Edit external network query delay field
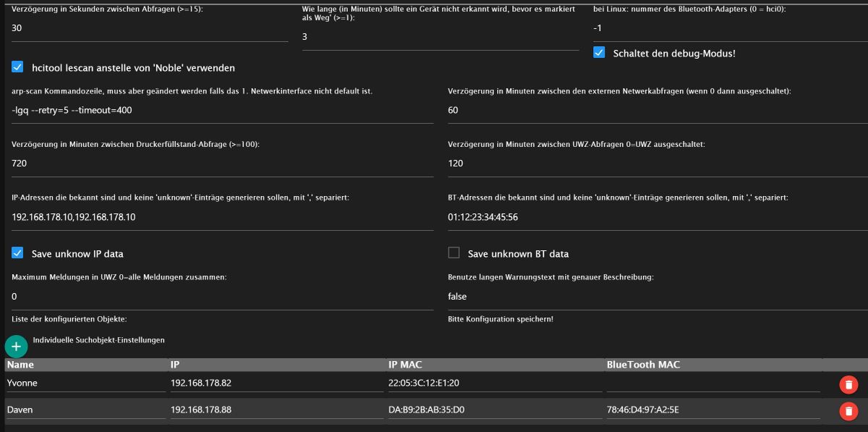 click(658, 111)
